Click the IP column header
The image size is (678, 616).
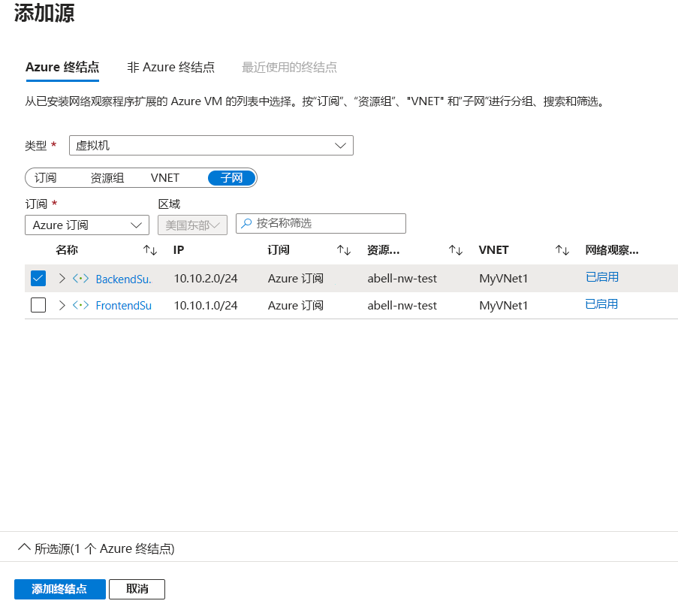click(179, 250)
